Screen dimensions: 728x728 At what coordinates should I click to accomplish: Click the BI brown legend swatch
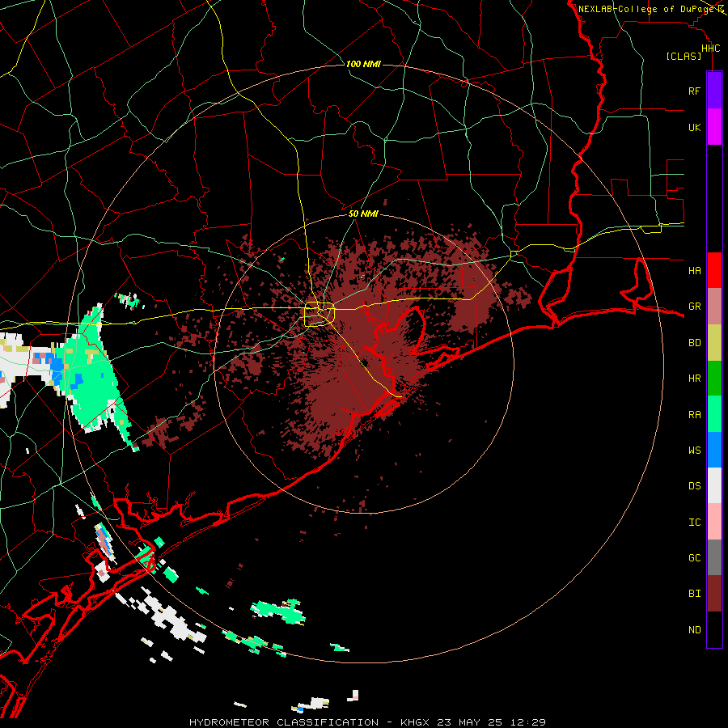(714, 594)
